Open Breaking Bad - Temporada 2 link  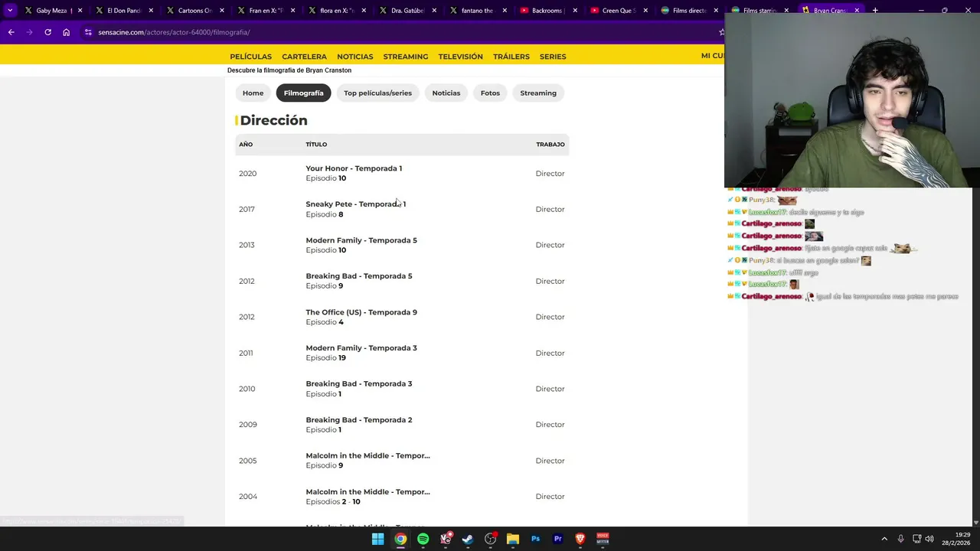pyautogui.click(x=359, y=420)
